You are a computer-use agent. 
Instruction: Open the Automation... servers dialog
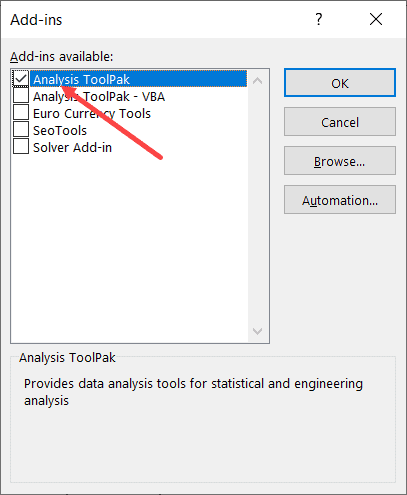pos(340,200)
